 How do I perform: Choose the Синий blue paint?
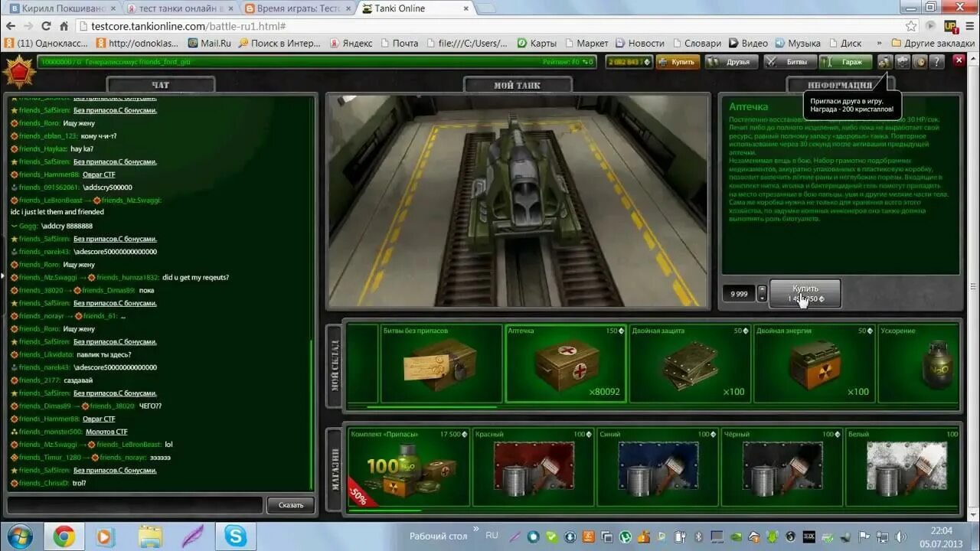tap(658, 467)
